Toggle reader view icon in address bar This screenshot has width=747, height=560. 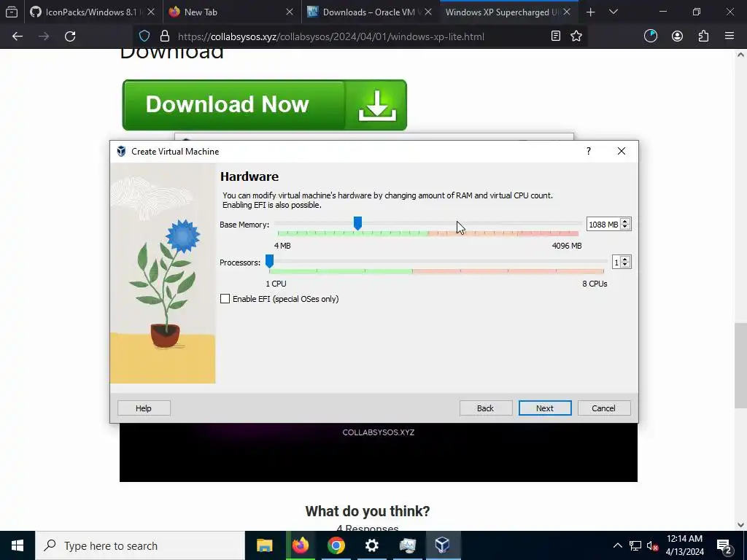pos(555,36)
